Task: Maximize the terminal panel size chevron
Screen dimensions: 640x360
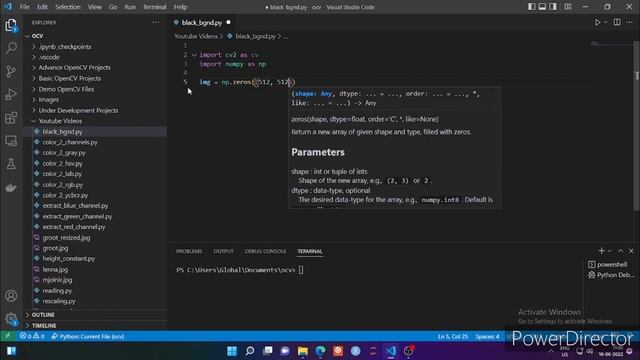Action: (x=620, y=251)
